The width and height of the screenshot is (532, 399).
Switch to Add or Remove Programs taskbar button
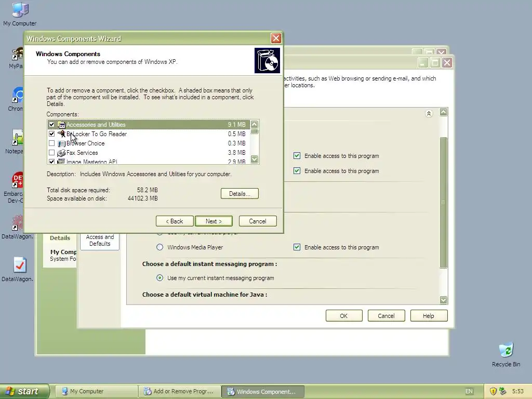180,391
